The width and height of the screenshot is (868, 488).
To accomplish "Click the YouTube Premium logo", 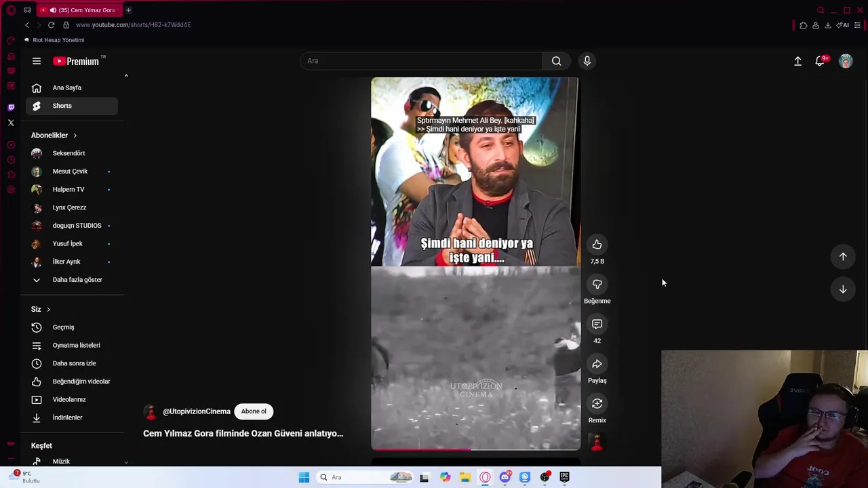I will [x=76, y=61].
